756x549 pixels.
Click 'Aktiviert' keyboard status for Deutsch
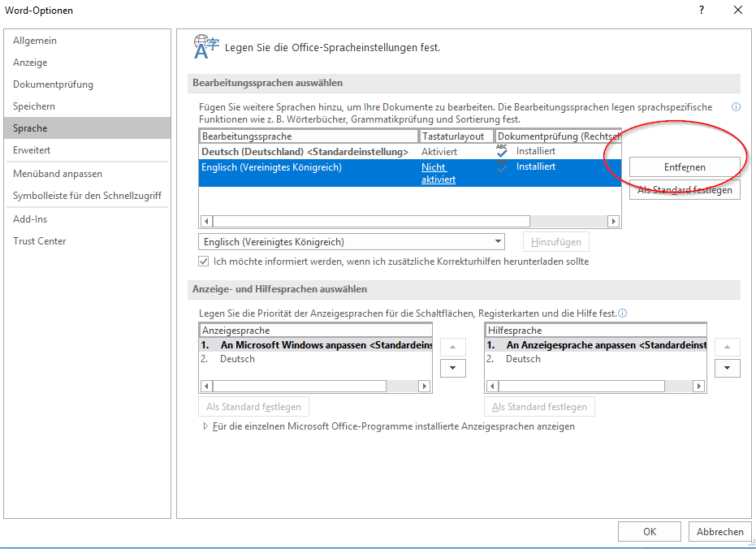point(439,151)
